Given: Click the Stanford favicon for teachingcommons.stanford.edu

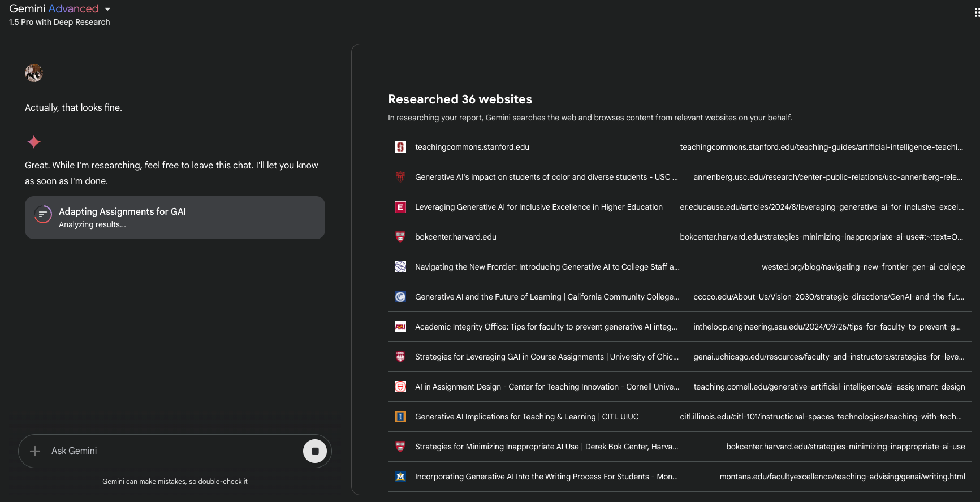Looking at the screenshot, I should point(400,147).
